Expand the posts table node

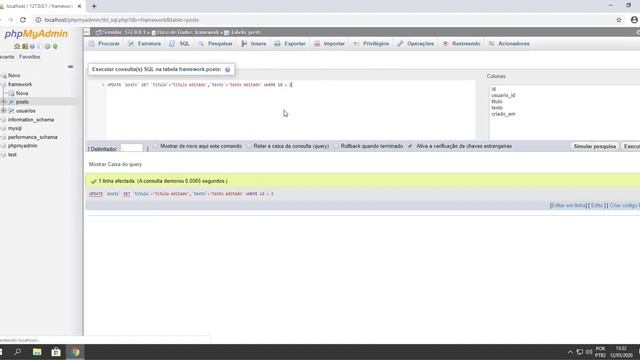tap(4, 102)
